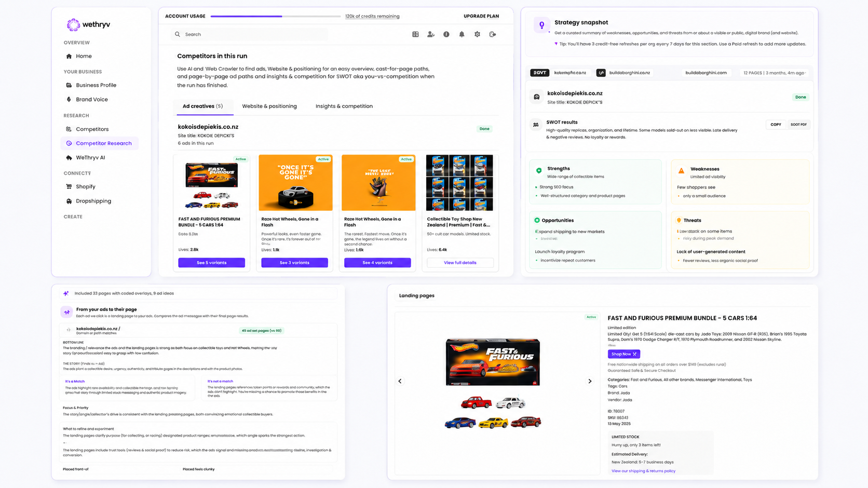Click the '12 PAGES | 3 months, 4m ago' label
Viewport: 868px width, 488px height.
point(774,73)
